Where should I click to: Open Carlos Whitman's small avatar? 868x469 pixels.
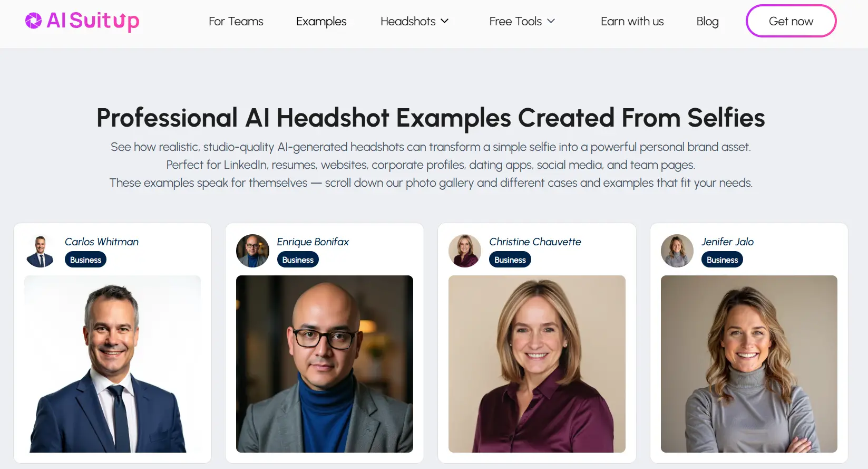pos(41,251)
